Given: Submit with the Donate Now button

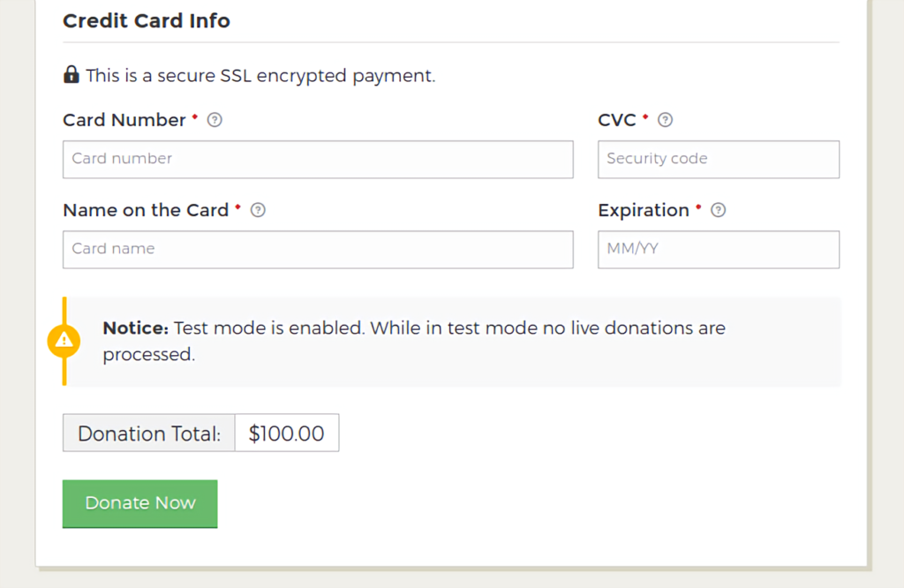Looking at the screenshot, I should (140, 504).
